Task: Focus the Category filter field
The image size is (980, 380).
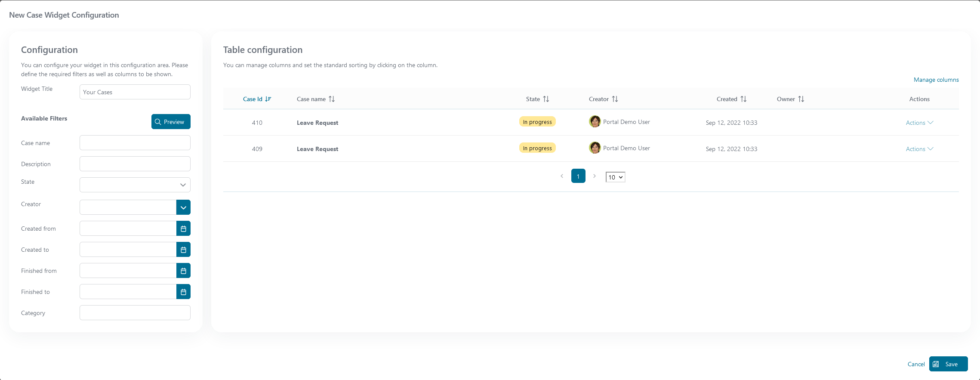Action: (x=135, y=313)
